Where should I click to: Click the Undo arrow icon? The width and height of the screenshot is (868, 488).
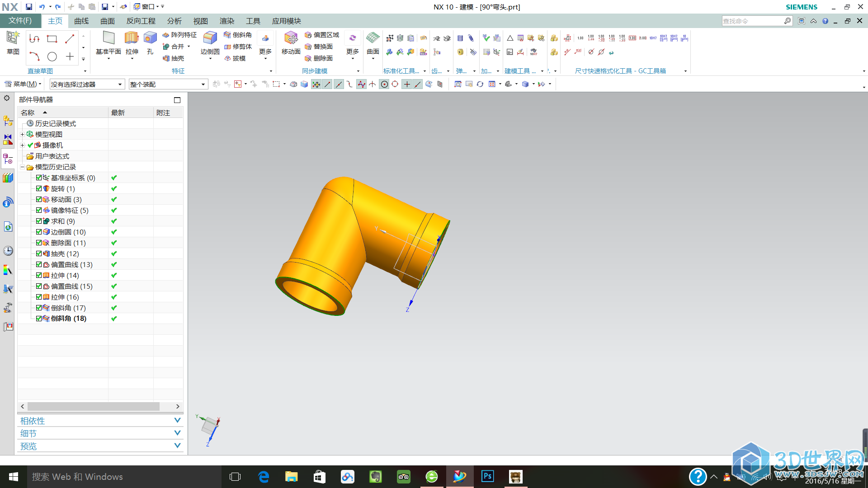pos(42,7)
